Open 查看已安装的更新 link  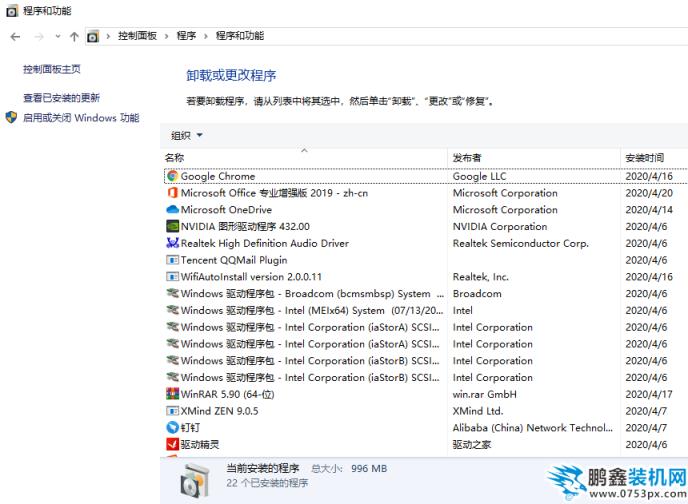point(61,98)
